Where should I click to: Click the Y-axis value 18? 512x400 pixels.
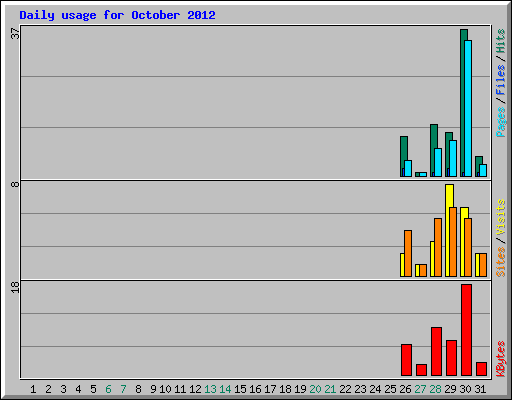[15, 287]
